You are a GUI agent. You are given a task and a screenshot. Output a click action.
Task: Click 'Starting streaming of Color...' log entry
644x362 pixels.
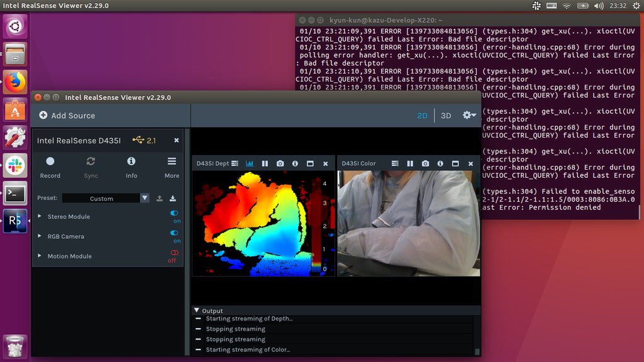248,349
